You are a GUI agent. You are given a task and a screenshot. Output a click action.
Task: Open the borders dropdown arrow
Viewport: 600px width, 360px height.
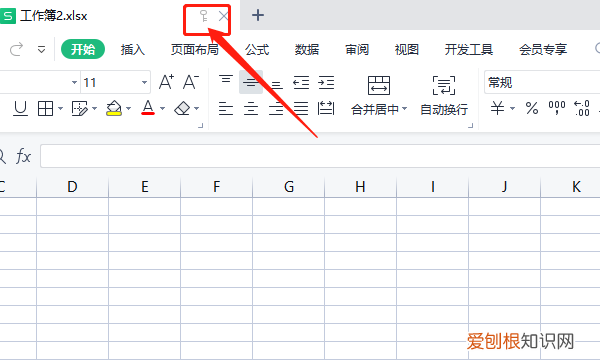pos(60,109)
